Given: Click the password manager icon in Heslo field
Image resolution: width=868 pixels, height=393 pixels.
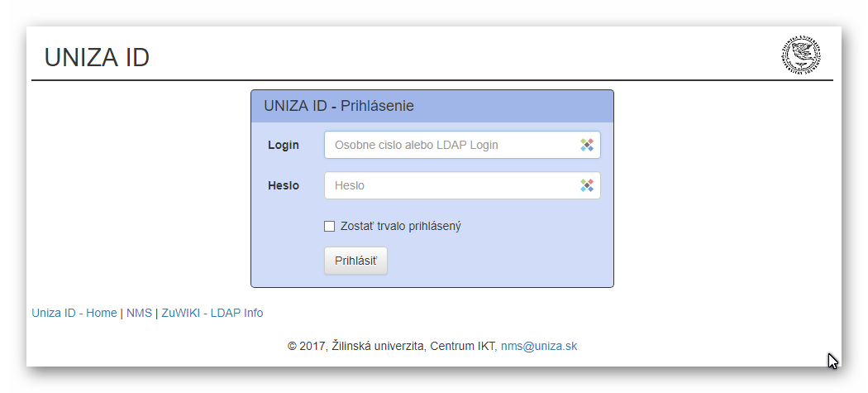Looking at the screenshot, I should click(587, 185).
